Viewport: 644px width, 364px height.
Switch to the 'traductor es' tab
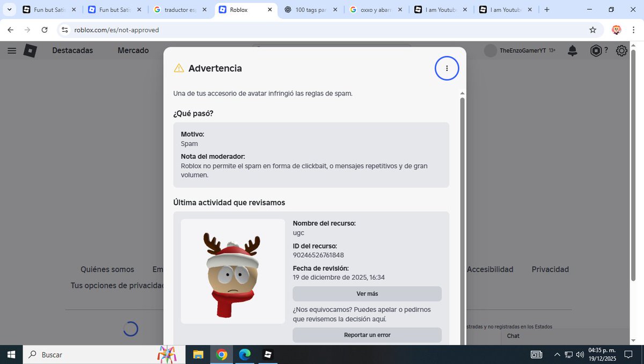[180, 10]
